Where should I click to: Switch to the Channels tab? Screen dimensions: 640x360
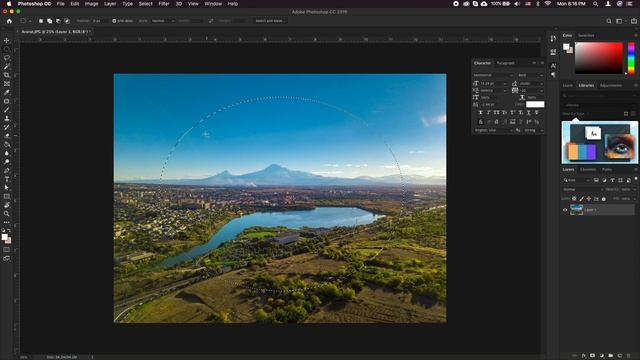pos(588,169)
